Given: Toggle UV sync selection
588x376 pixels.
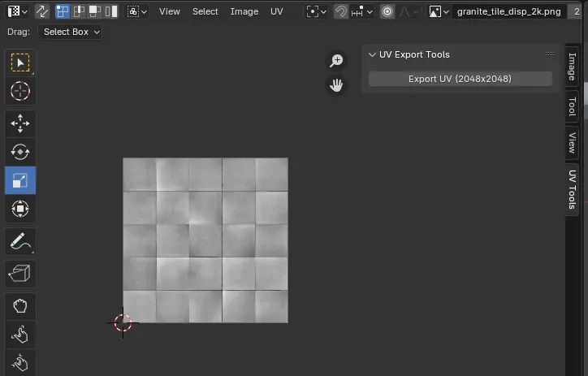Looking at the screenshot, I should pos(41,11).
